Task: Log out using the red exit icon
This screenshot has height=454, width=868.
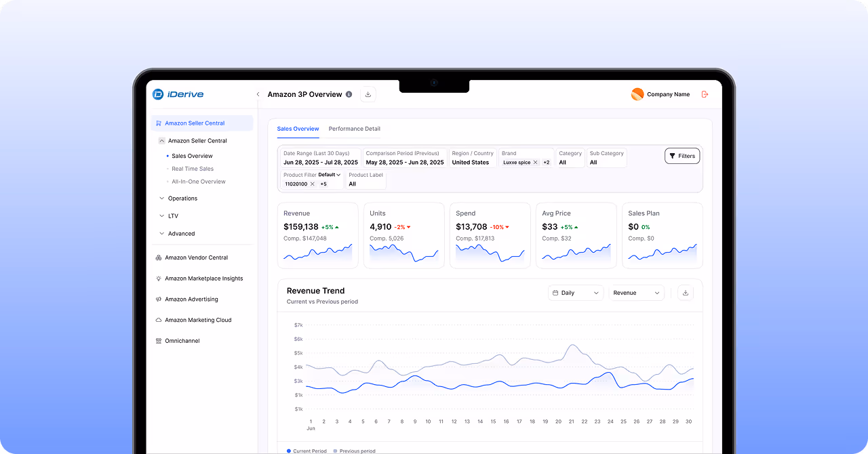Action: coord(705,94)
